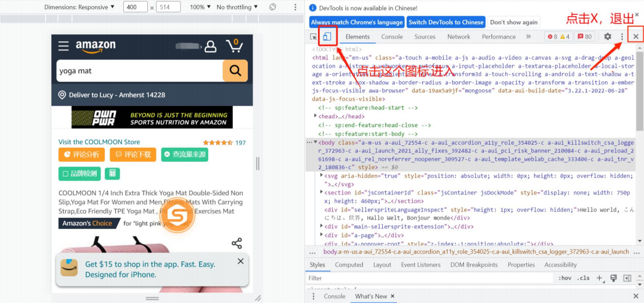Image resolution: width=644 pixels, height=306 pixels.
Task: Expand the a-page div node
Action: tap(322, 235)
